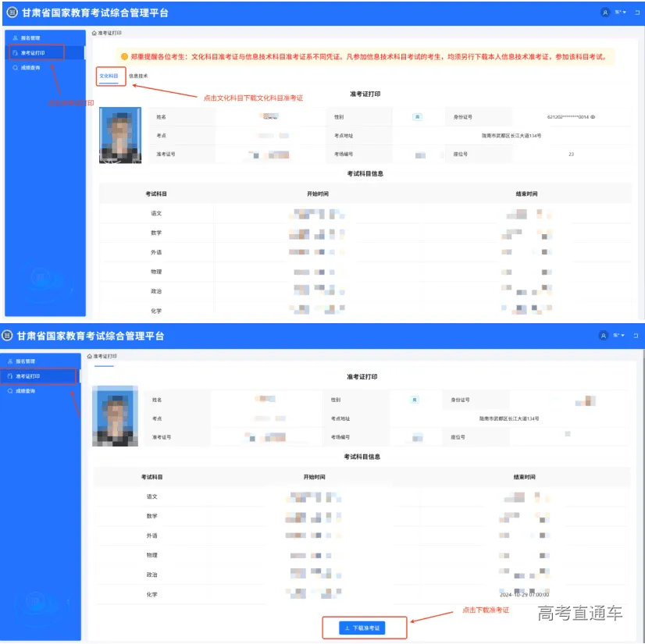Image resolution: width=645 pixels, height=644 pixels.
Task: Open 成绩查询 in the lower screenshot's sidebar
Action: [x=26, y=391]
